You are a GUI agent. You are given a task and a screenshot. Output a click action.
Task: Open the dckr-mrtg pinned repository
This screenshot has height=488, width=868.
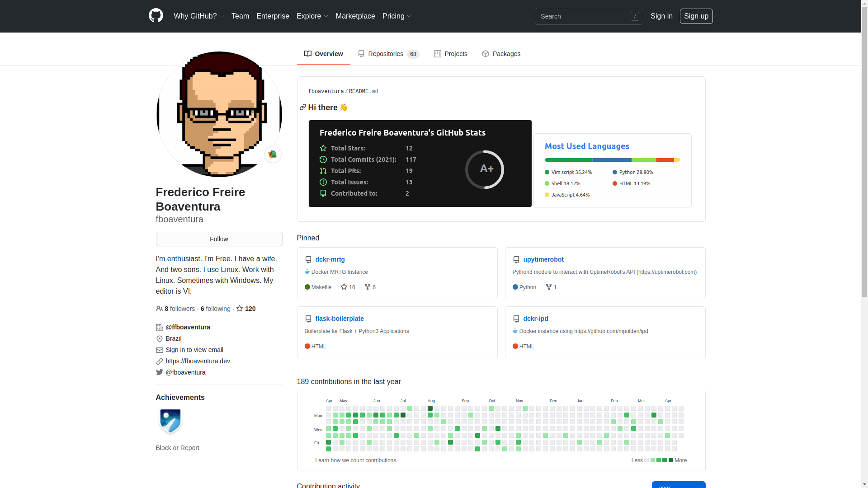(x=330, y=259)
